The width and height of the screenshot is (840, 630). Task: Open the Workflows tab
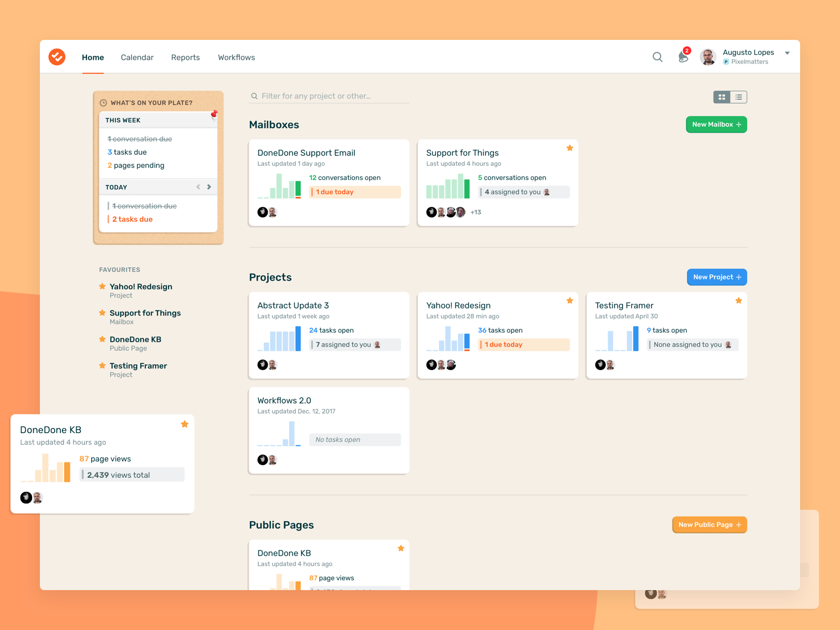(236, 57)
